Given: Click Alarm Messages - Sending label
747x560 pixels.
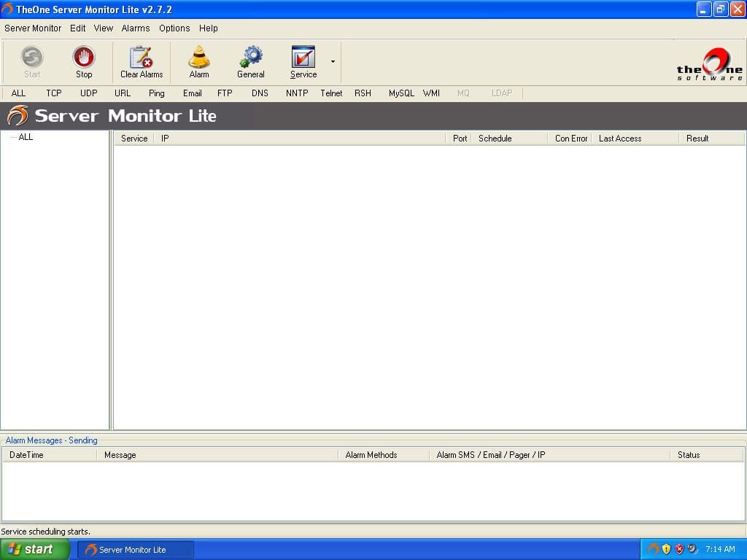Looking at the screenshot, I should click(52, 440).
